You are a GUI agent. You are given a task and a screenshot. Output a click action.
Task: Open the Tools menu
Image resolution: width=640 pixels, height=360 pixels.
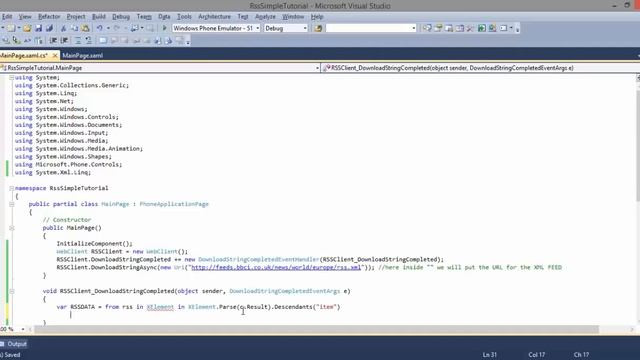(184, 17)
